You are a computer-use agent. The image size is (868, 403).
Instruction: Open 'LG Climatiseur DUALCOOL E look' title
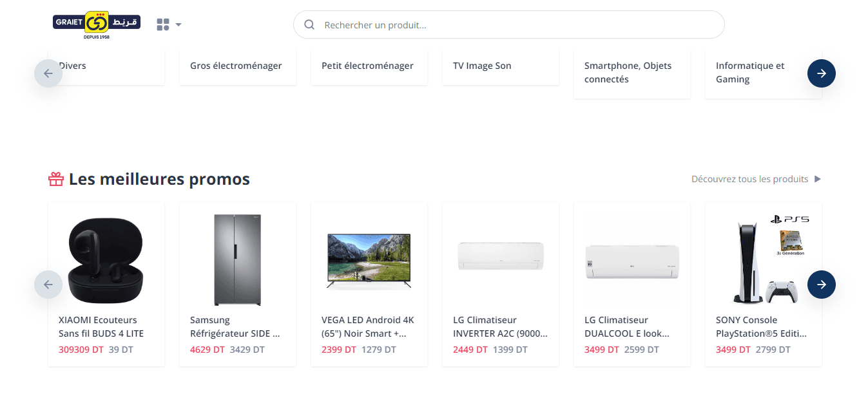[x=627, y=326]
